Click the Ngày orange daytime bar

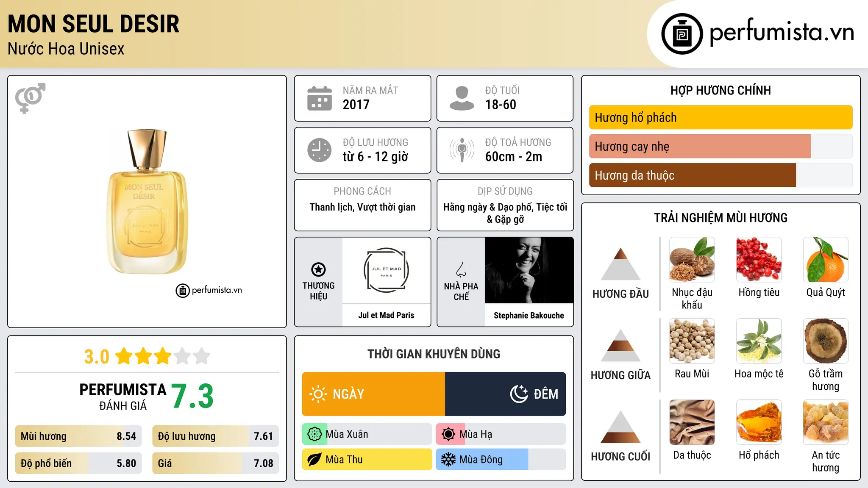(373, 394)
